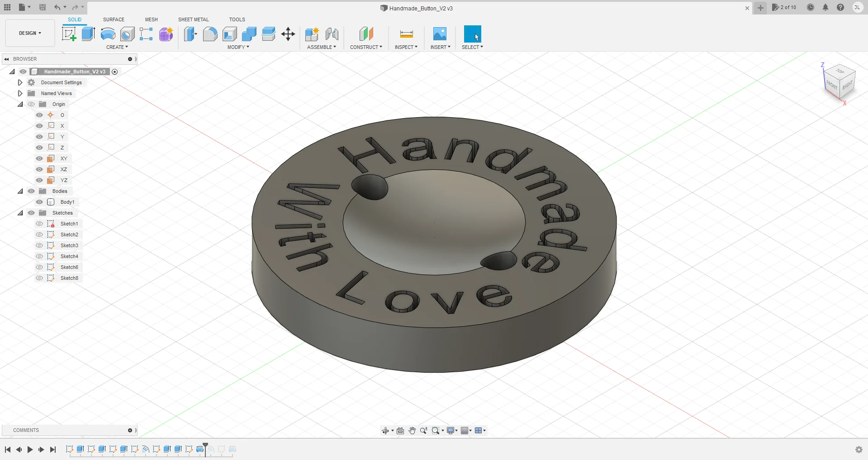Open the INSPECT dropdown menu

[406, 47]
